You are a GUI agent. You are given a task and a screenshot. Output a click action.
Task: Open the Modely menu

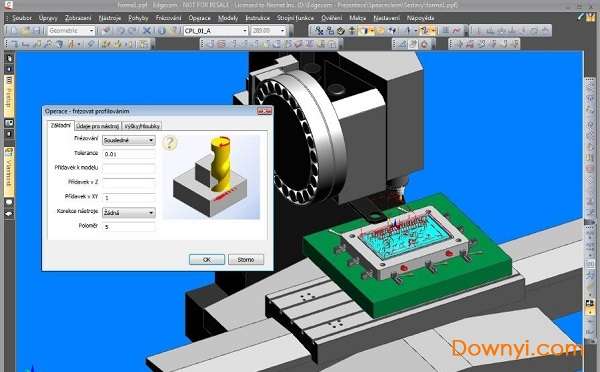click(228, 18)
